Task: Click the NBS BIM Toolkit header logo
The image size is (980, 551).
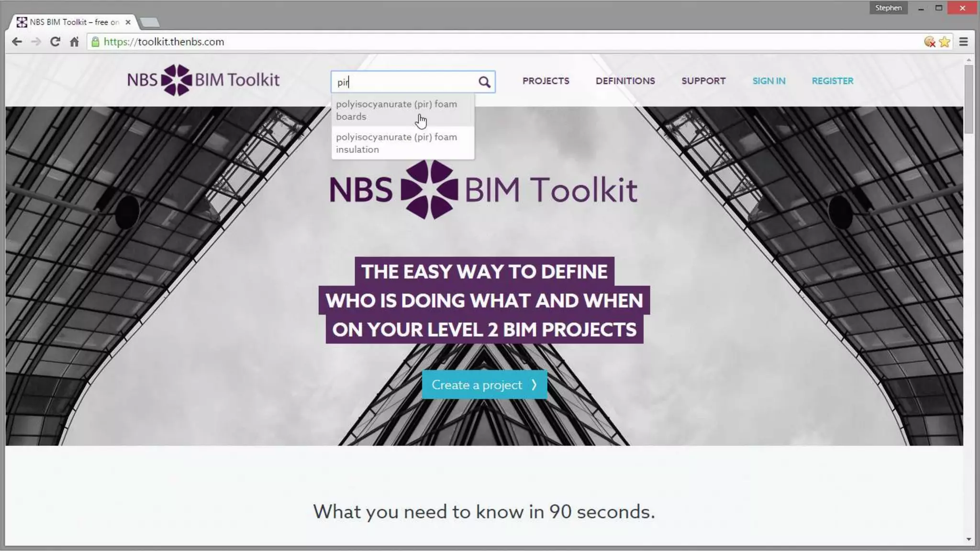Action: (x=203, y=80)
